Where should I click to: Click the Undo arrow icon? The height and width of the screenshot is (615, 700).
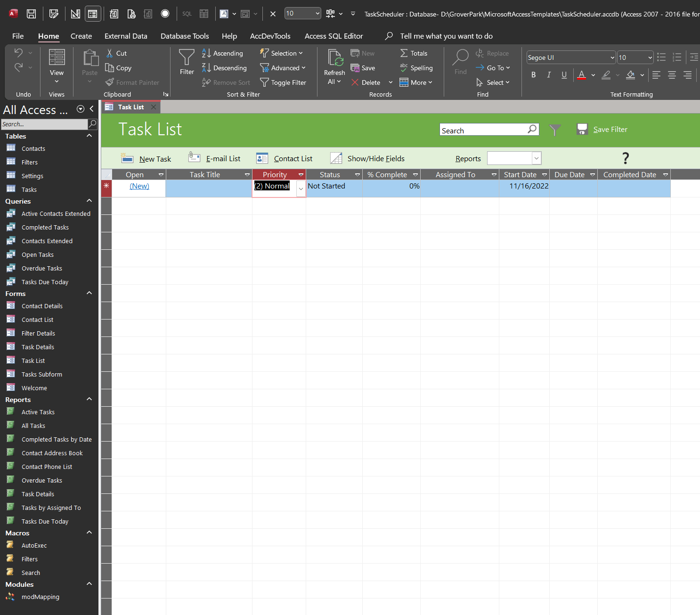[x=18, y=52]
